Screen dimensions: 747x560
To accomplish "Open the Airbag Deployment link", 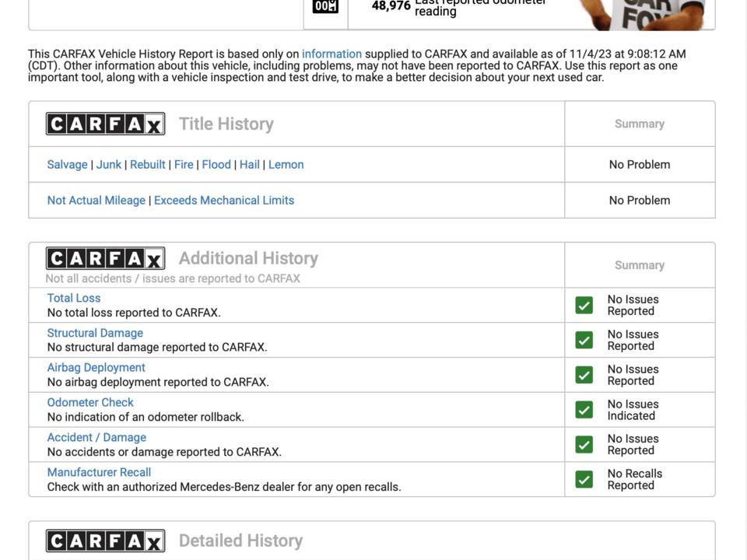I will point(96,368).
